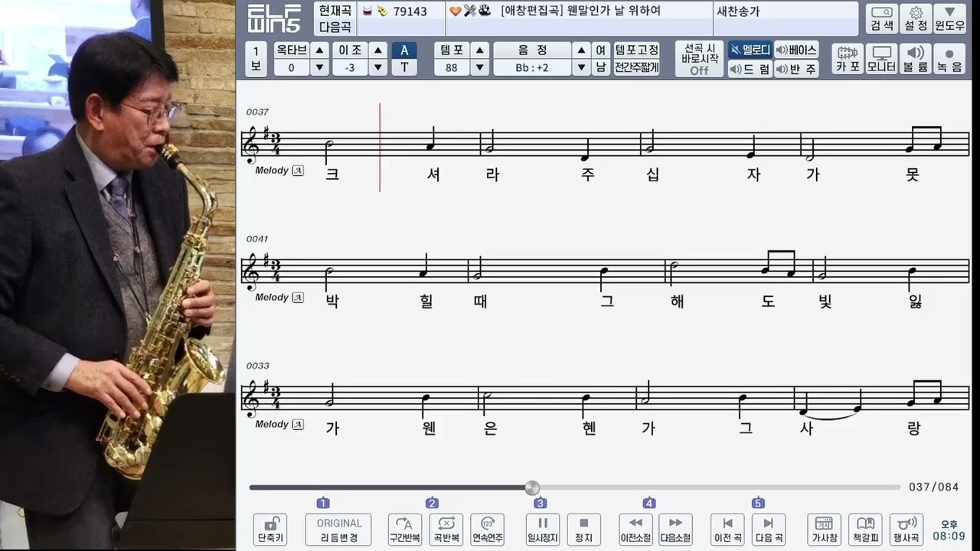Stop playback with 정지
This screenshot has height=551, width=980.
click(584, 530)
